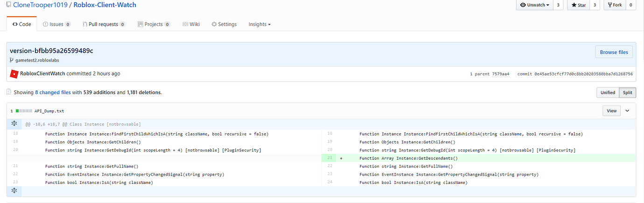Click the repository book icon beside CloneTrooper1019
Screen dimensions: 644x203
click(x=9, y=5)
